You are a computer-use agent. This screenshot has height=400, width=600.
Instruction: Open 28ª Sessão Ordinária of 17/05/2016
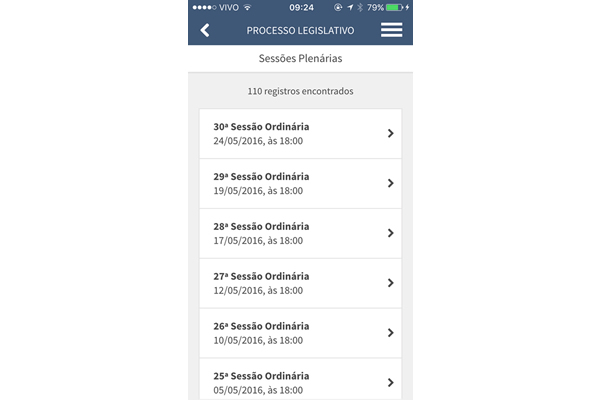[300, 233]
